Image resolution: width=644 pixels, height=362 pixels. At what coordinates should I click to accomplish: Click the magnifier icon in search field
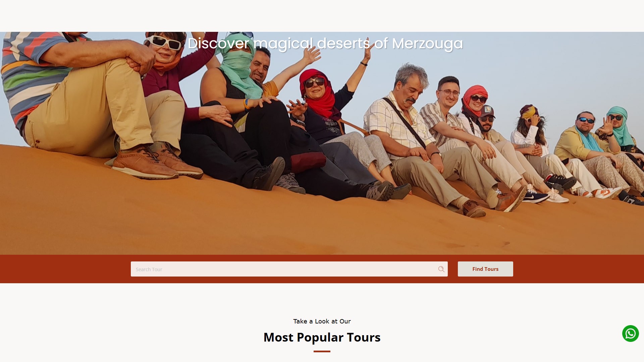point(441,269)
